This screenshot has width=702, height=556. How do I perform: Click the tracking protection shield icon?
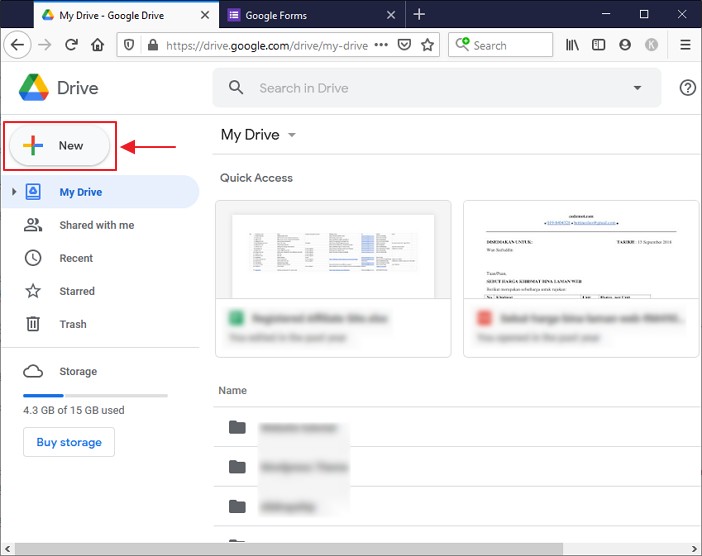coord(129,45)
